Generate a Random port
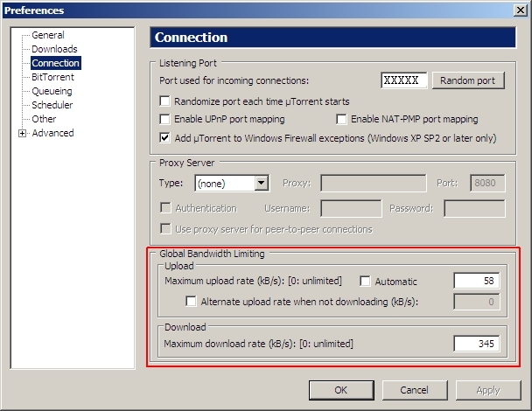Screen dimensions: 532x411 tap(468, 80)
